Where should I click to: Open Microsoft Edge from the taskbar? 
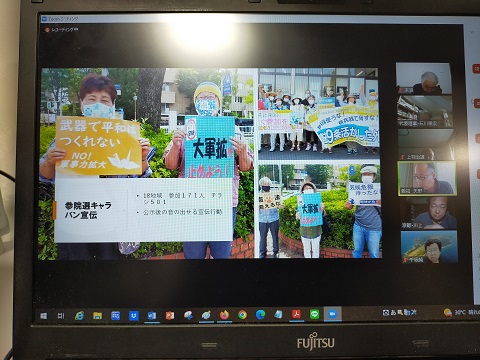click(x=260, y=314)
